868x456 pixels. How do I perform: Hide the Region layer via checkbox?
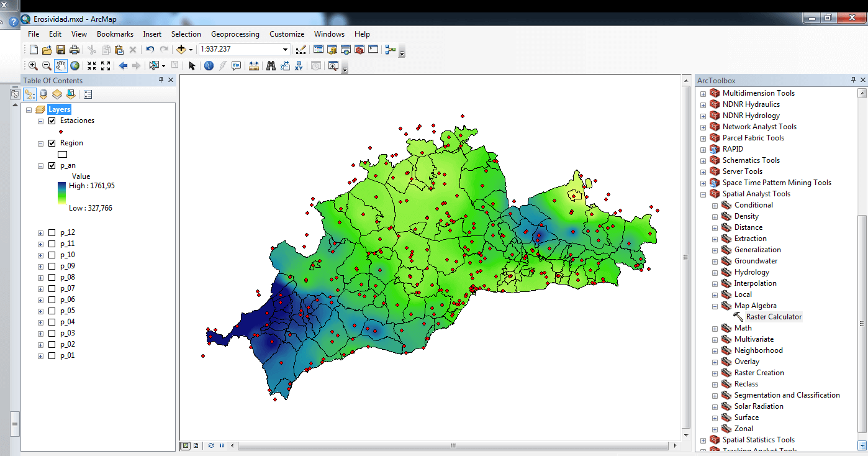pyautogui.click(x=52, y=143)
